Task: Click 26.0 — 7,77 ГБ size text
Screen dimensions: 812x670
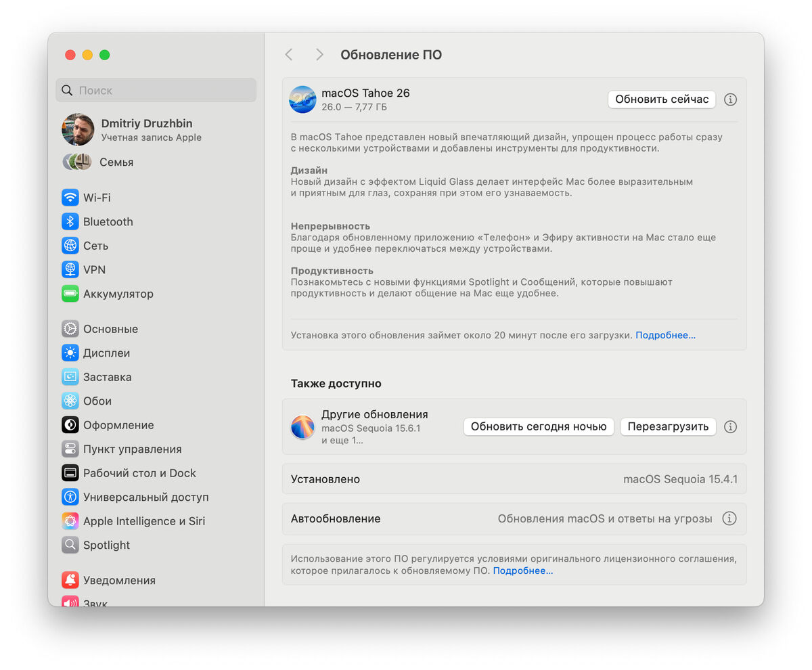Action: click(355, 107)
